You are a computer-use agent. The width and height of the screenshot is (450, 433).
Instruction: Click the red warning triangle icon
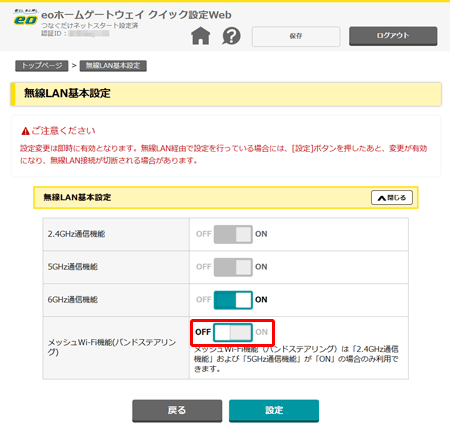click(x=25, y=131)
